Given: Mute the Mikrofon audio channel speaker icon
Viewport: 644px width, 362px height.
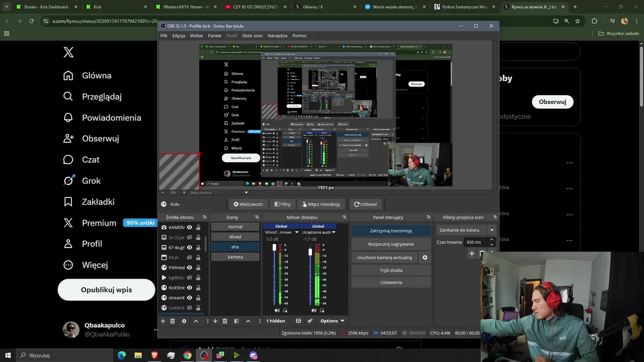Looking at the screenshot, I should (277, 310).
